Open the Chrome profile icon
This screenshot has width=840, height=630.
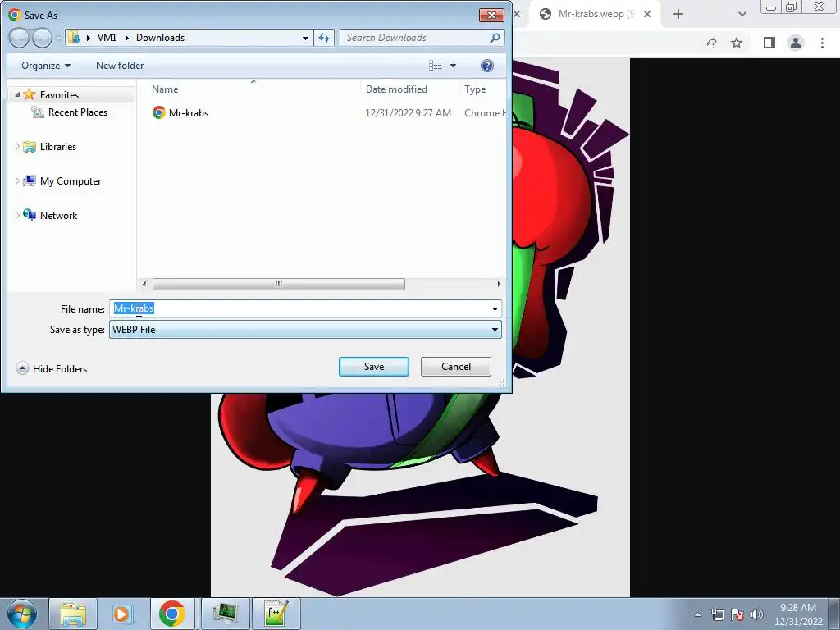796,43
